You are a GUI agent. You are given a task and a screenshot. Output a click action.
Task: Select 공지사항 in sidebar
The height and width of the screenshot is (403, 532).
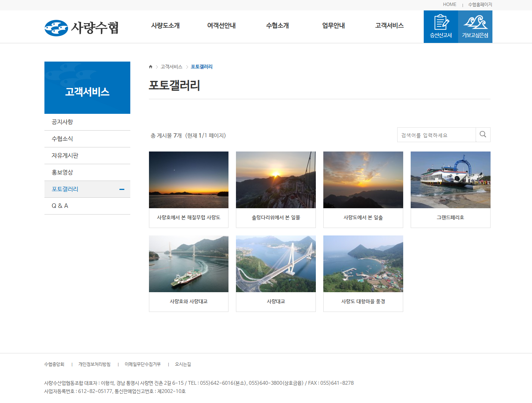[87, 122]
